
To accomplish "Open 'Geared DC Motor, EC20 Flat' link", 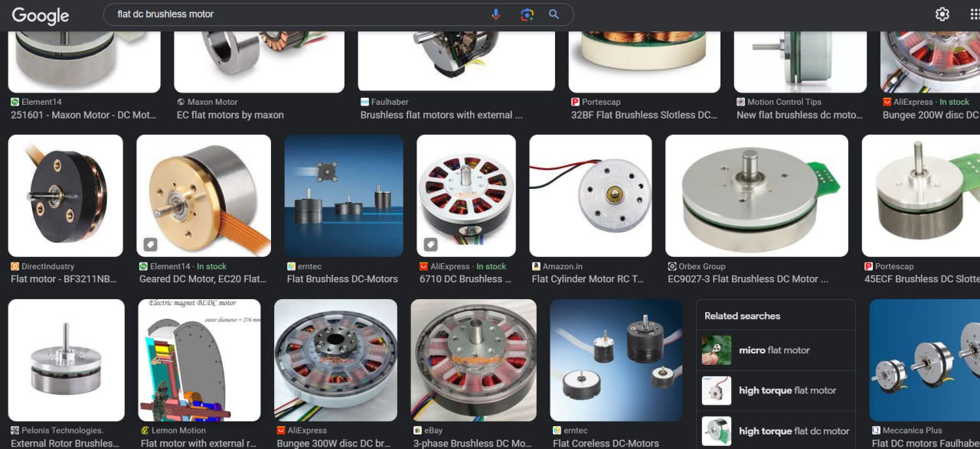I will [203, 279].
